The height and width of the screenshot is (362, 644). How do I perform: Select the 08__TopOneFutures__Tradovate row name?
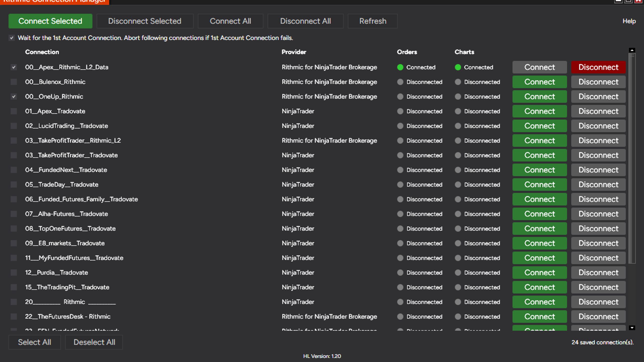pyautogui.click(x=70, y=229)
